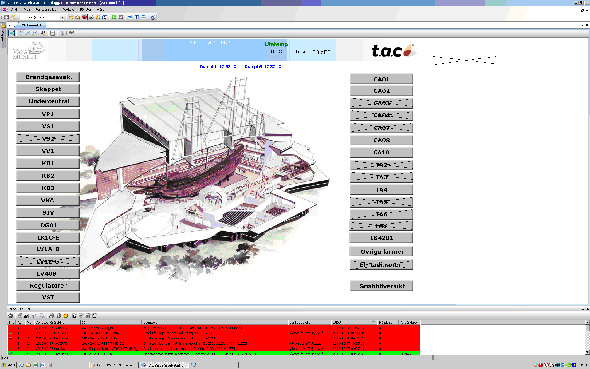Viewport: 590px width, 369px height.
Task: Click the LB4201 button
Action: coord(381,238)
